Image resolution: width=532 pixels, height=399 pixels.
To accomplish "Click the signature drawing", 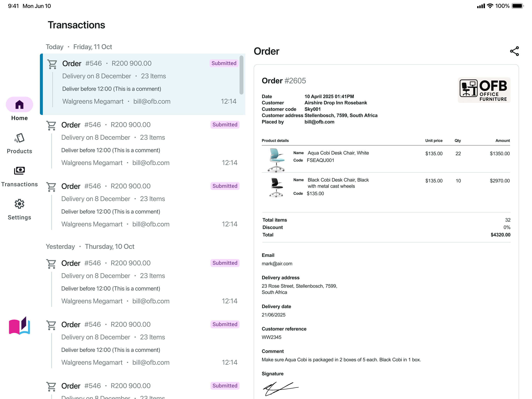I will coord(280,389).
